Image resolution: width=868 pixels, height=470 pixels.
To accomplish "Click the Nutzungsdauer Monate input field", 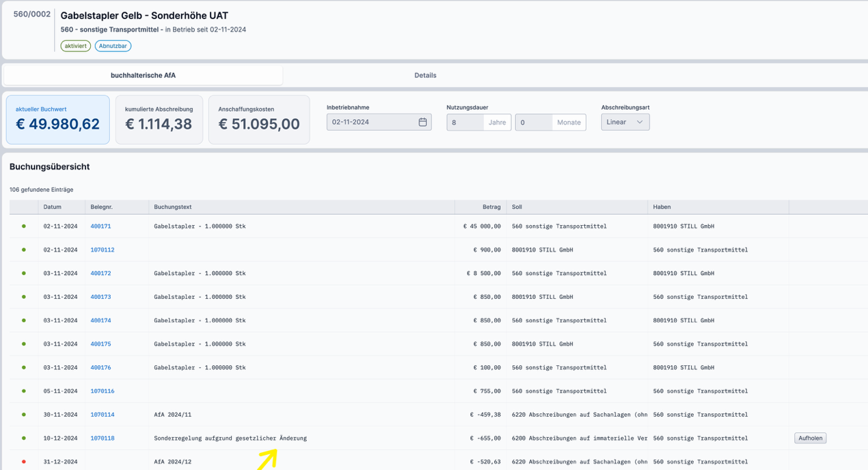I will coord(534,122).
